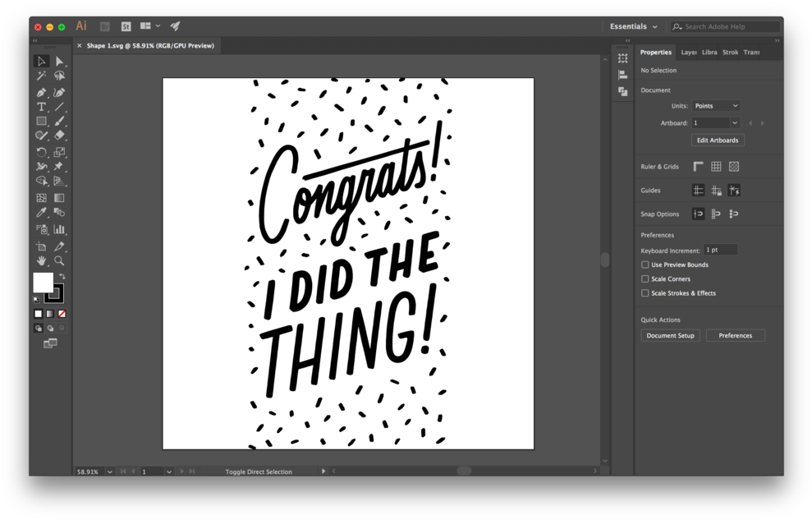Select the Zoom magnifier tool
812x520 pixels.
pyautogui.click(x=59, y=260)
